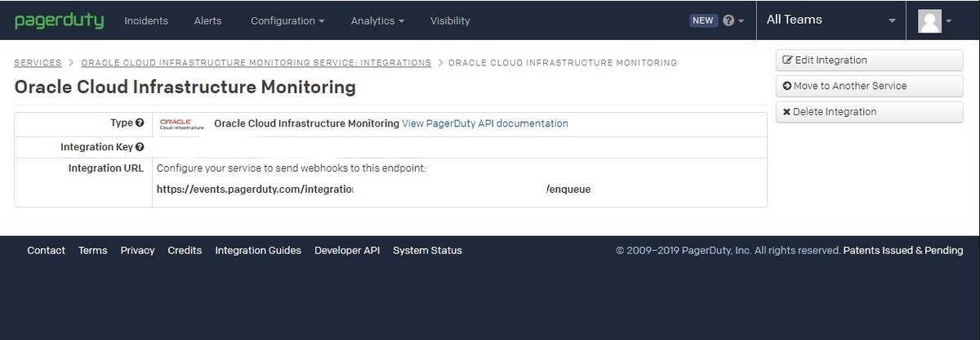Open the Developer API footer link

[347, 250]
